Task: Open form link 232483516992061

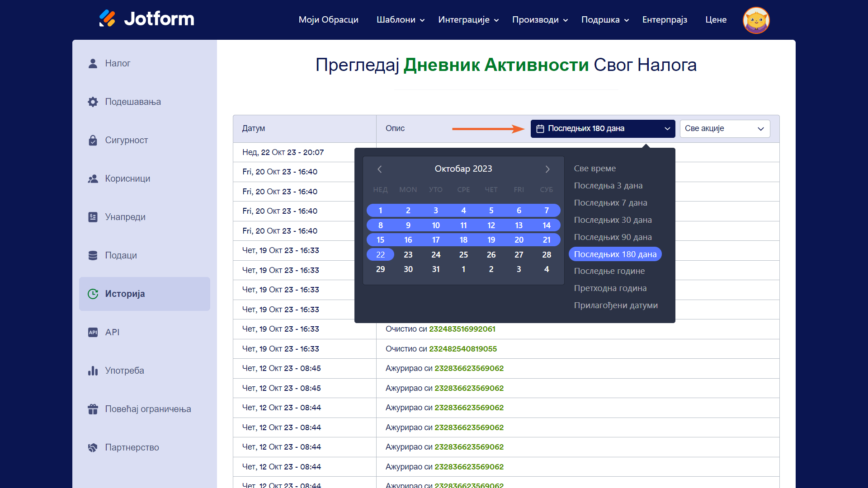Action: point(462,329)
